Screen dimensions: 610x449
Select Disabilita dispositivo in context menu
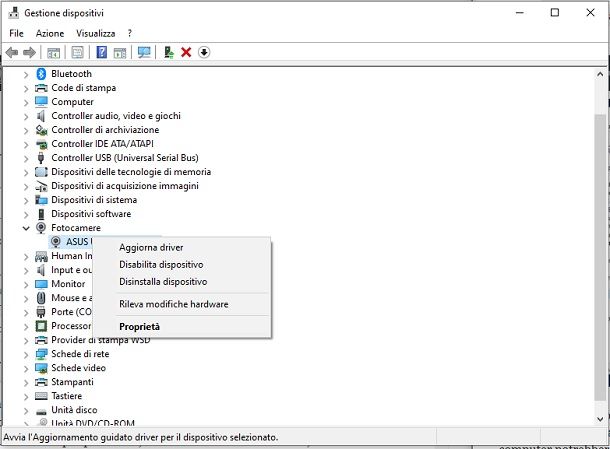(161, 265)
